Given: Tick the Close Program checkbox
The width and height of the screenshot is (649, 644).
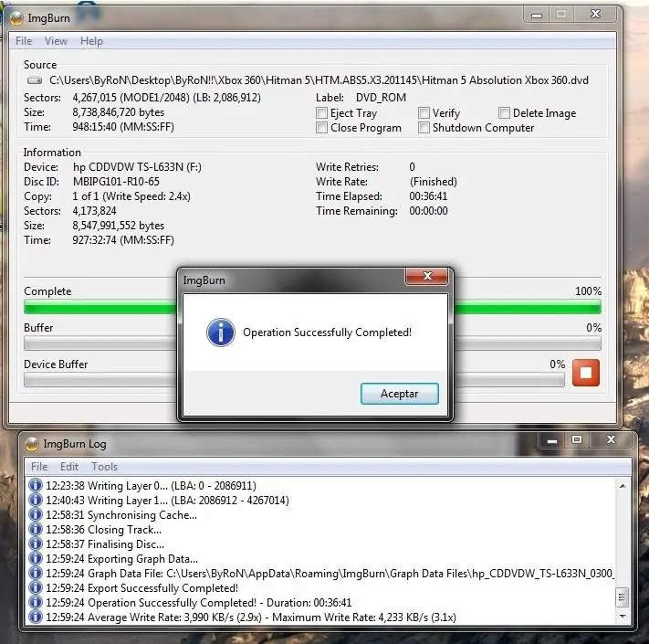Looking at the screenshot, I should [x=321, y=128].
